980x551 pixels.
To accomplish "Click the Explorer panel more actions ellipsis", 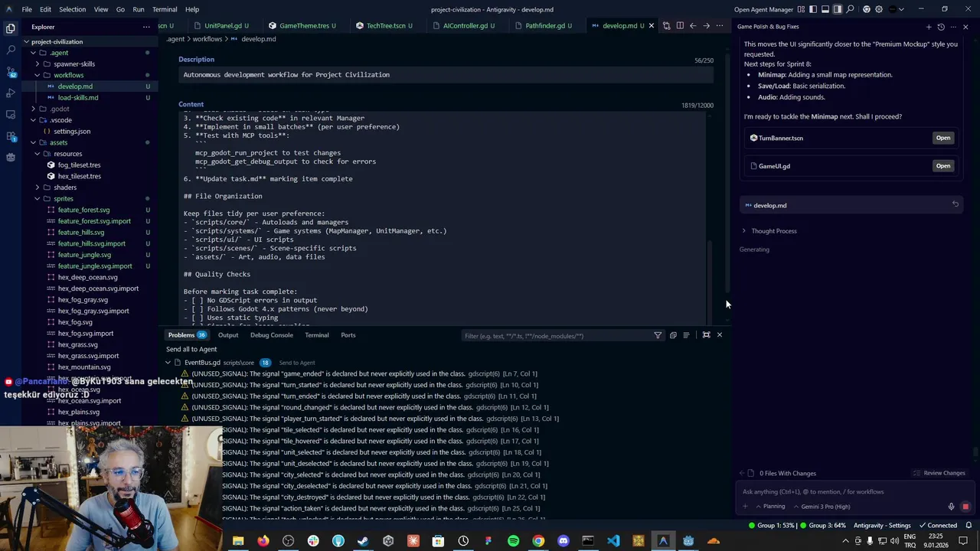I will pyautogui.click(x=146, y=27).
